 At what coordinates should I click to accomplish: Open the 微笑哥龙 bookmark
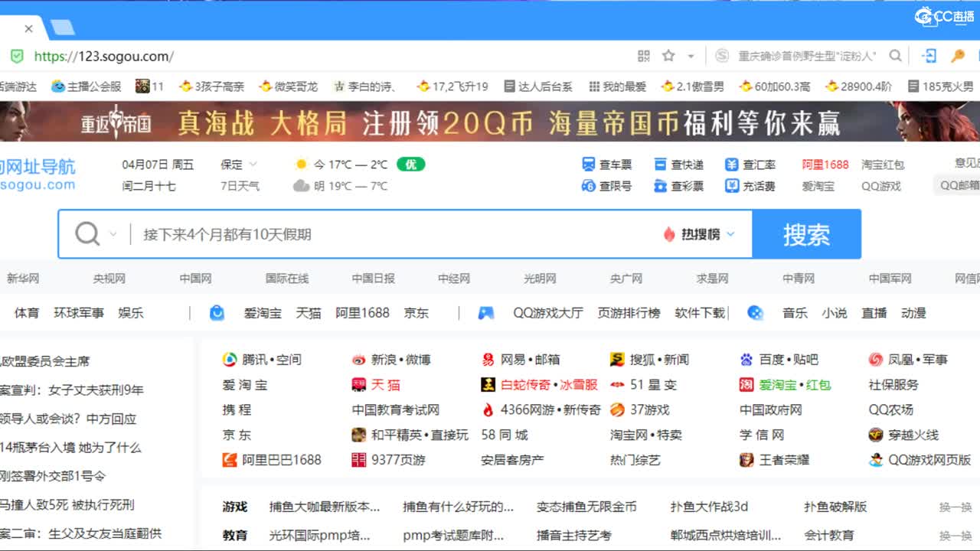(288, 86)
